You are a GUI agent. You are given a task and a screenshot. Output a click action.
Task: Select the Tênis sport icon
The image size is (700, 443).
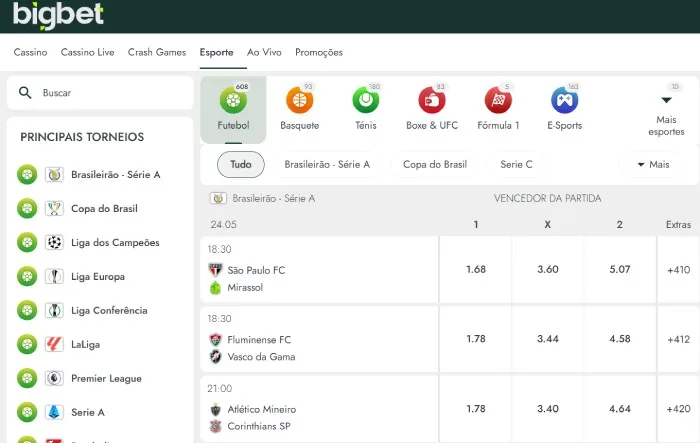coord(366,100)
